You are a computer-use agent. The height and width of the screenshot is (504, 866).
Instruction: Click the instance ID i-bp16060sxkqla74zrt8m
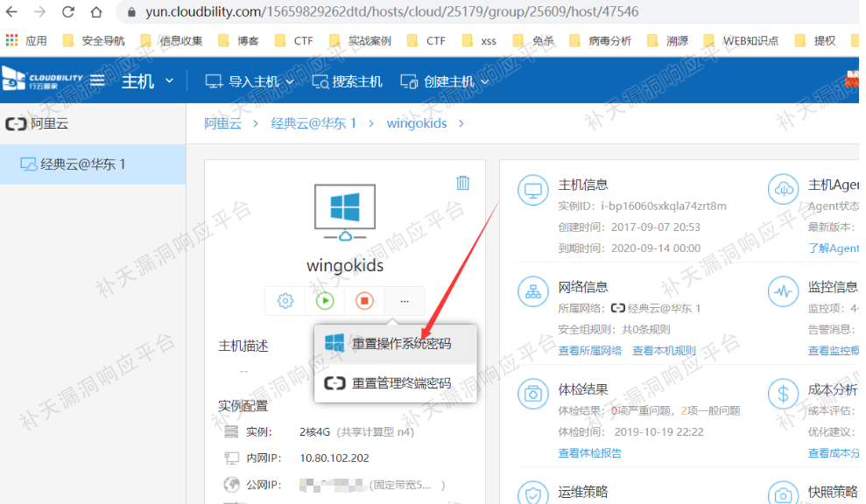tap(664, 206)
